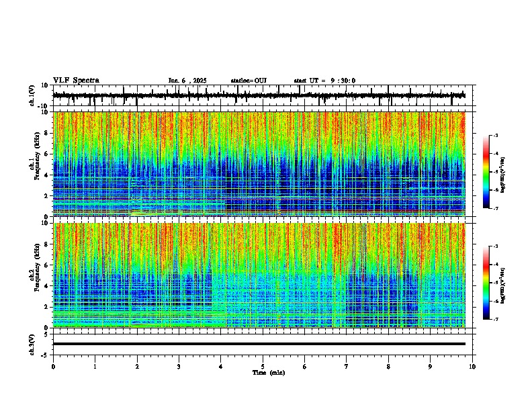Screen dimensions: 532x411
Task: Click the ch.1 color bar log(PSD) label
Action: tap(503, 175)
